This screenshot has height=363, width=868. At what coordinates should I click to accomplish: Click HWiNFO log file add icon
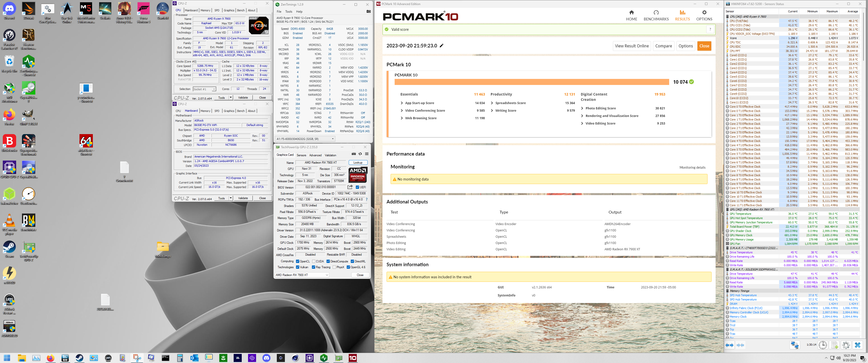click(x=834, y=345)
